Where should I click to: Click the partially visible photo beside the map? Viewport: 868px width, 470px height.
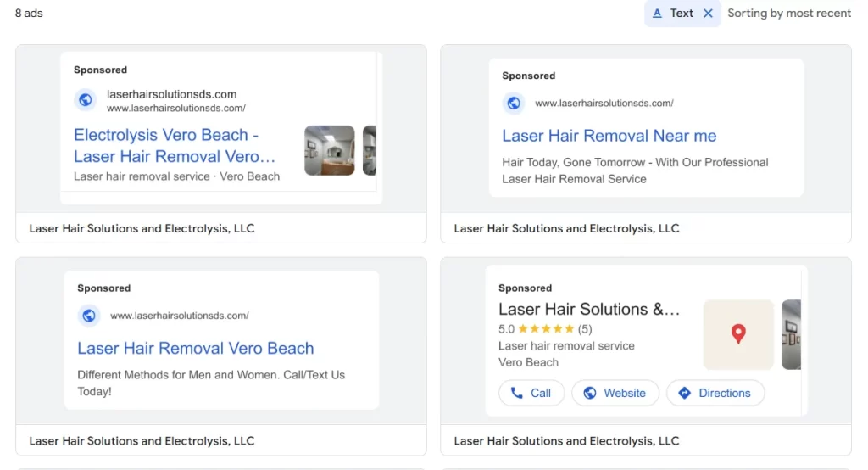pyautogui.click(x=792, y=334)
